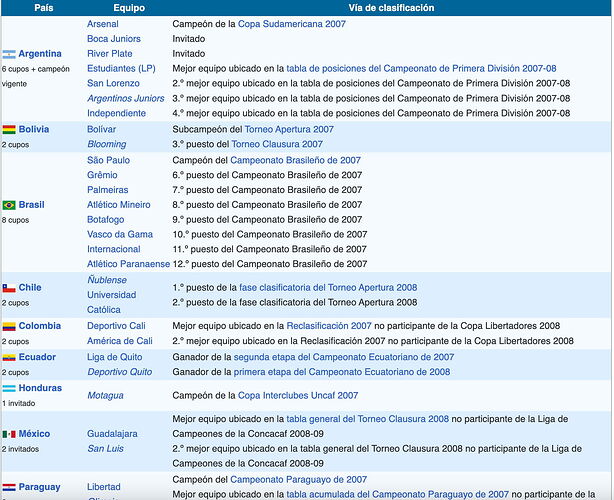Open Universidad Católica link
Screen dimensions: 614x500
point(112,302)
